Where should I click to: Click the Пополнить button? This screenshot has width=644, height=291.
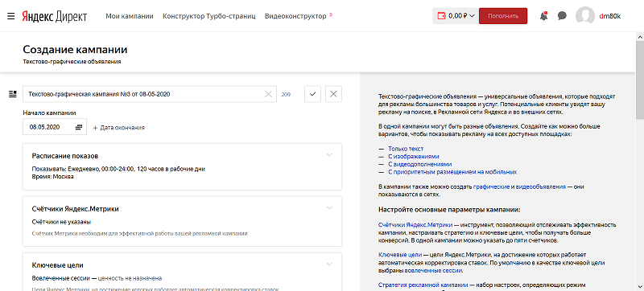pyautogui.click(x=503, y=16)
